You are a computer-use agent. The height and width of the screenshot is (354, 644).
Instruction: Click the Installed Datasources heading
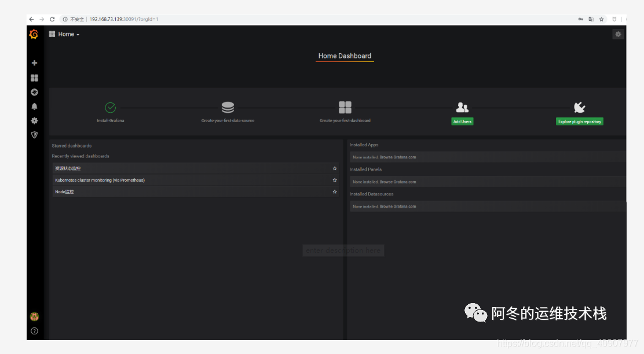(x=371, y=194)
